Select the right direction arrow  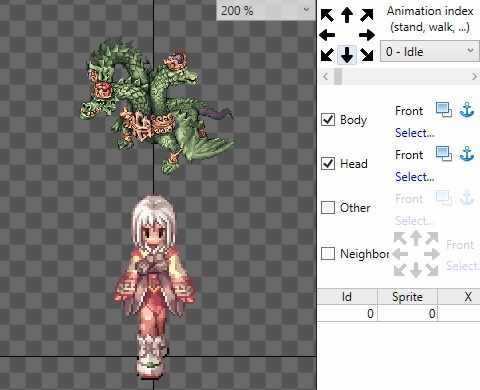point(367,35)
